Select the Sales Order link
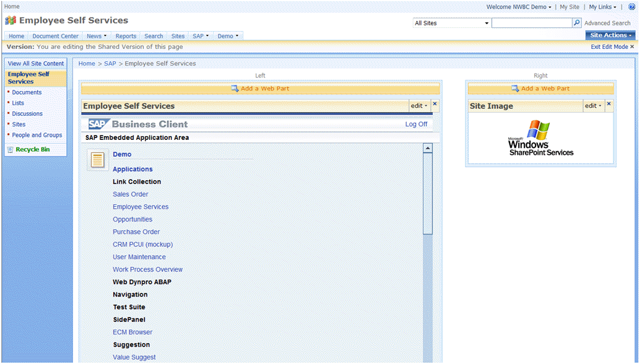This screenshot has width=642, height=364. point(130,194)
